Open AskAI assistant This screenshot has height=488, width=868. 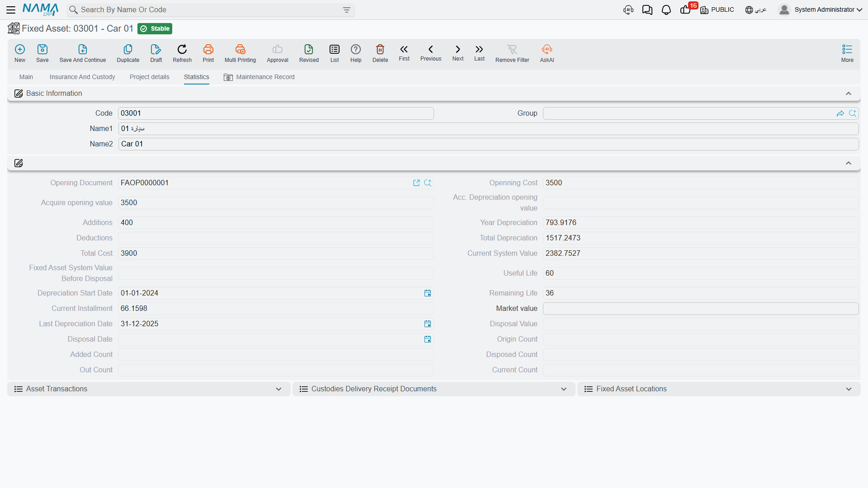coord(547,53)
